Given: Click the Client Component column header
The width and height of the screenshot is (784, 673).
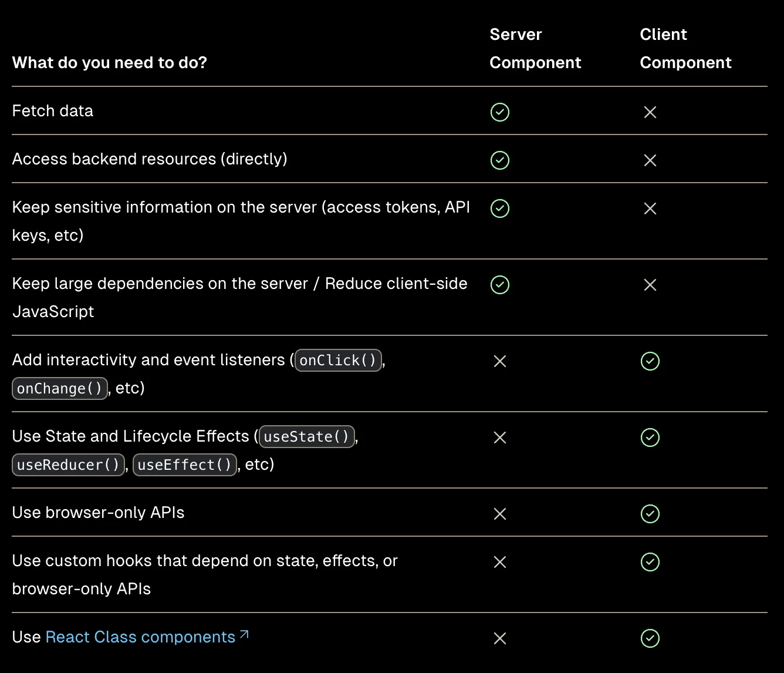Looking at the screenshot, I should click(685, 49).
